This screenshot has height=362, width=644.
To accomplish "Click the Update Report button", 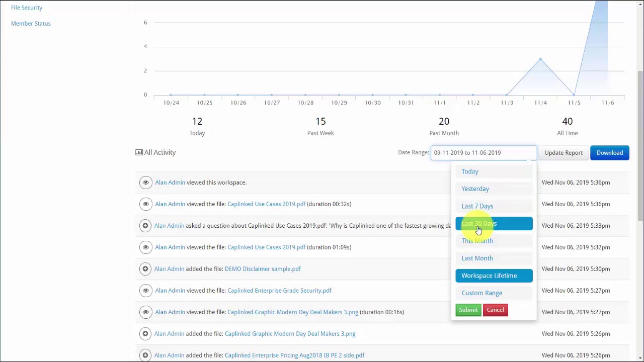I will pyautogui.click(x=563, y=153).
